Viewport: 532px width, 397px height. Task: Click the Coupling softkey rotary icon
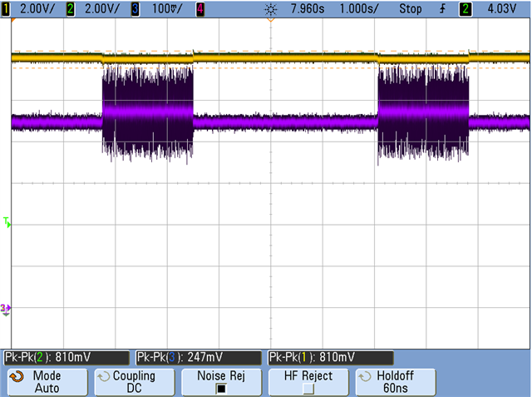click(103, 376)
